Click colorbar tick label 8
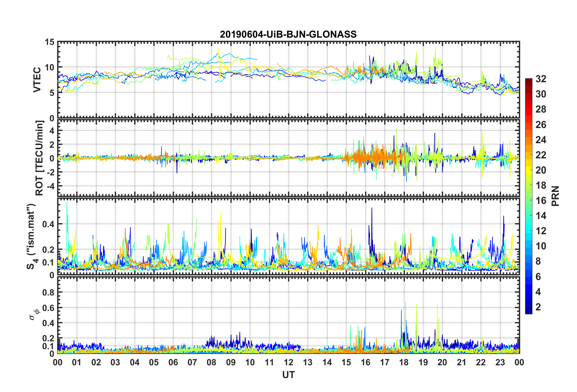The height and width of the screenshot is (392, 577). 538,261
